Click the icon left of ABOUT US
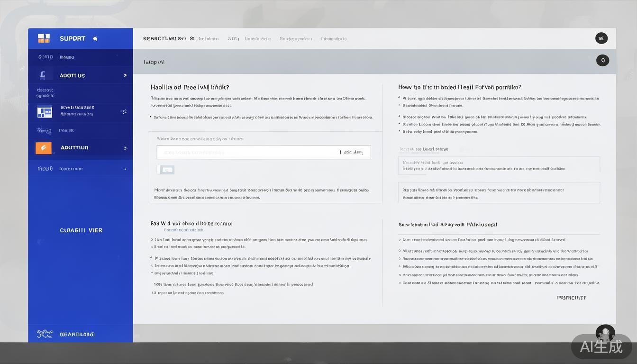 [43, 75]
